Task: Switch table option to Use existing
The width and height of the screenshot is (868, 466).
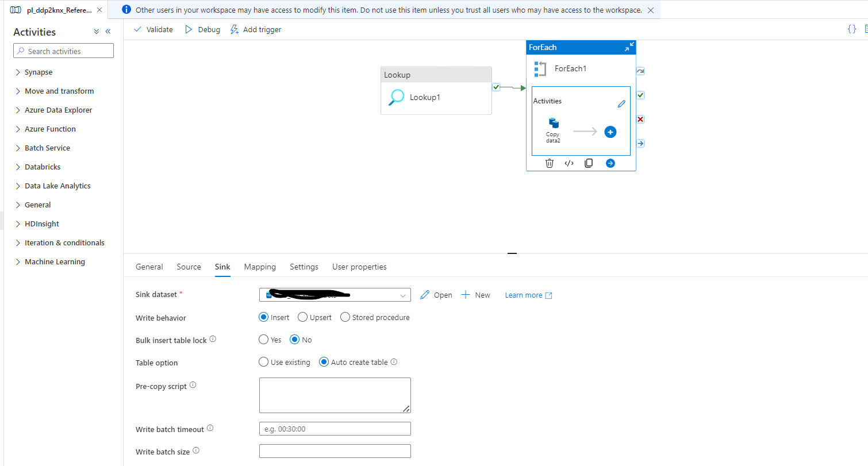Action: (x=263, y=361)
